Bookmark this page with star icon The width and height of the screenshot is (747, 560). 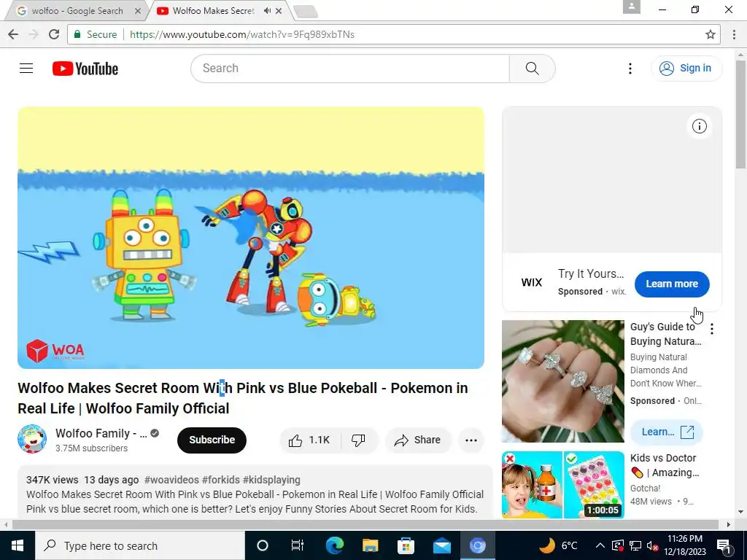pyautogui.click(x=711, y=34)
